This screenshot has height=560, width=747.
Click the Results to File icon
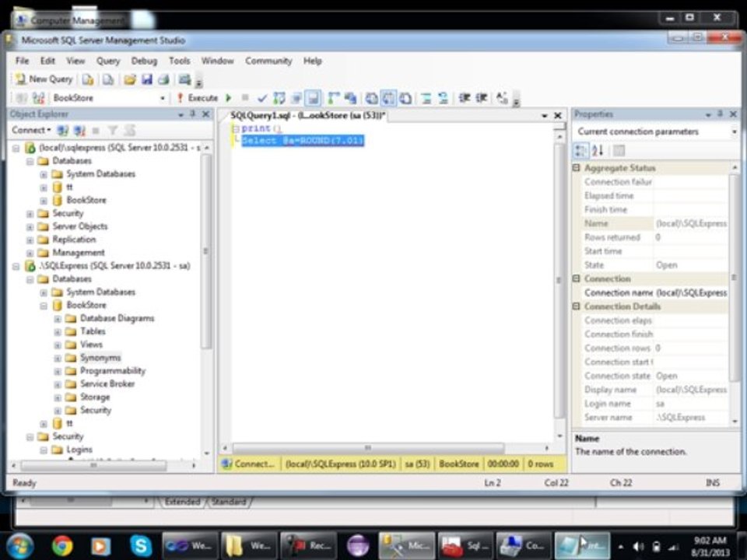[x=405, y=98]
